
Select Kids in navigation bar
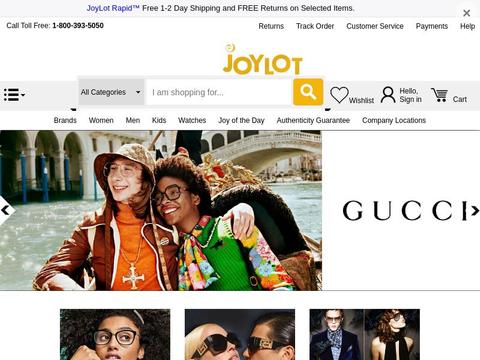point(159,120)
